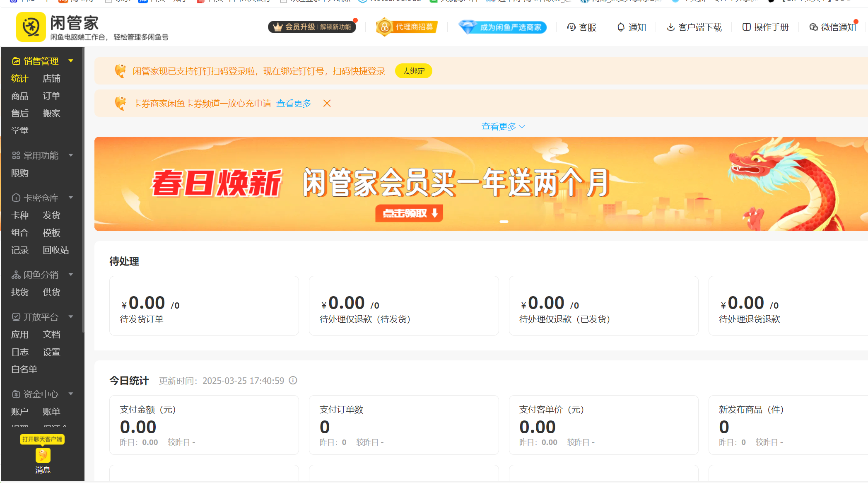Screen dimensions: 868x483
Task: Collapse the 闲鱼分销 menu arrow
Action: pyautogui.click(x=71, y=275)
